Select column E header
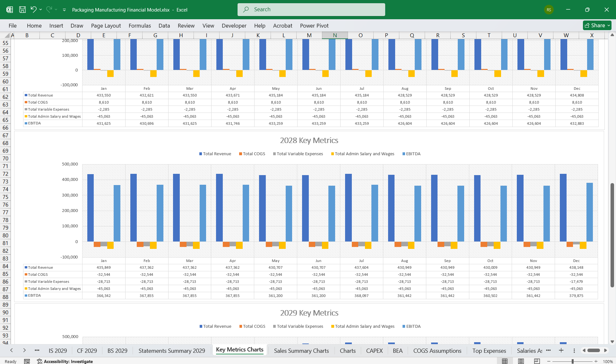The height and width of the screenshot is (364, 616). (104, 35)
